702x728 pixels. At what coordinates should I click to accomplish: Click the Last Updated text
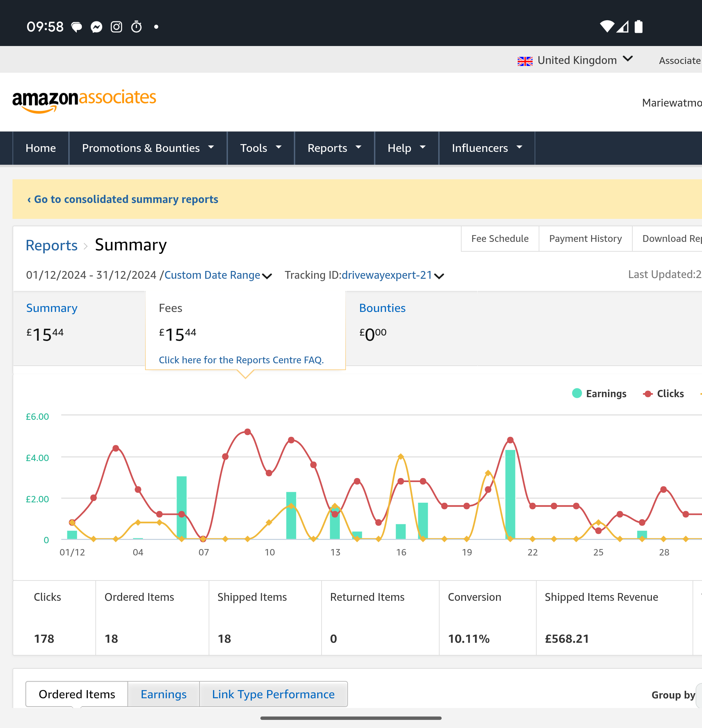tap(664, 274)
